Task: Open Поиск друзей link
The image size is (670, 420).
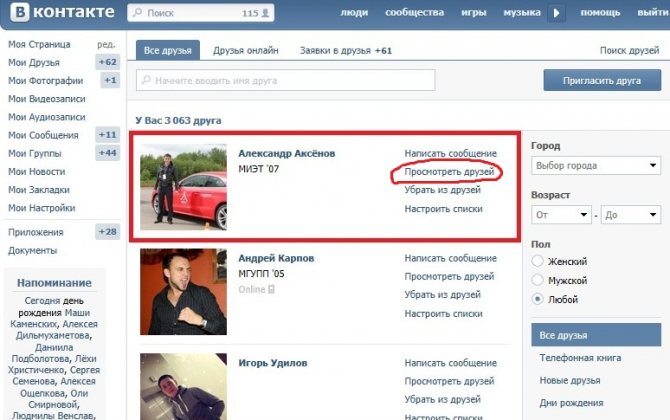Action: [x=629, y=50]
